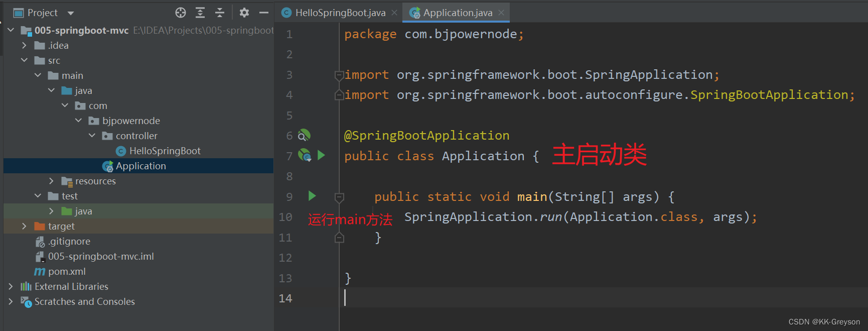The image size is (868, 331).
Task: Select 005-springboot-mvc.iml file
Action: [x=101, y=256]
